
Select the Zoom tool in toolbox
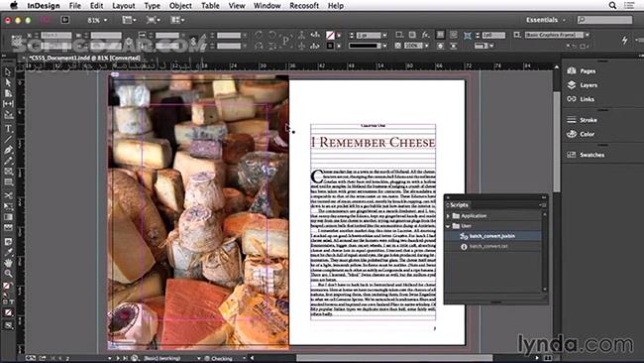click(x=8, y=274)
